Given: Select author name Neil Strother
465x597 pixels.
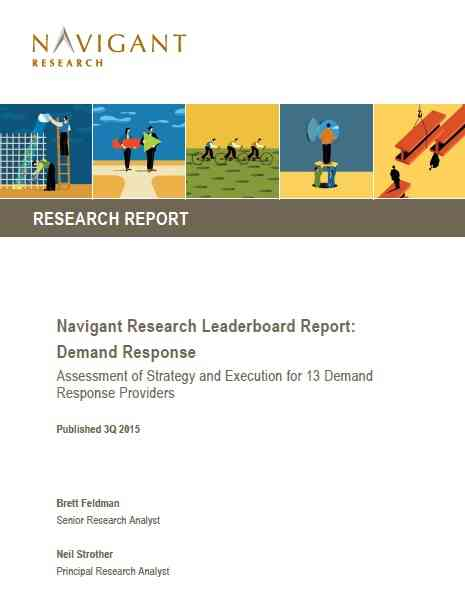Looking at the screenshot, I should point(85,554).
